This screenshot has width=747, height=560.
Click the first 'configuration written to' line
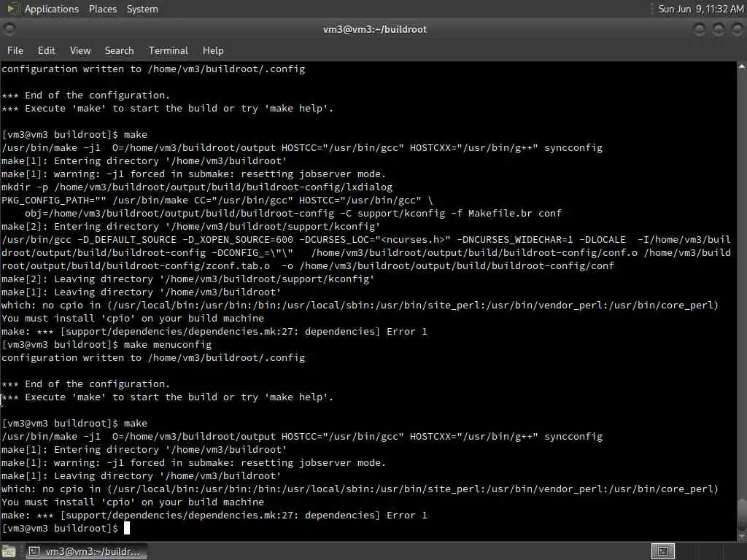[153, 69]
